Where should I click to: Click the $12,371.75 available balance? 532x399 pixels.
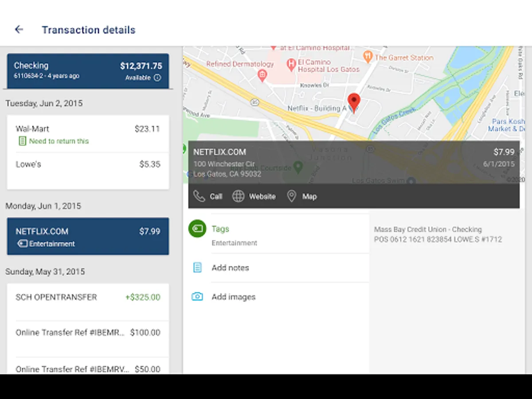[x=141, y=66]
